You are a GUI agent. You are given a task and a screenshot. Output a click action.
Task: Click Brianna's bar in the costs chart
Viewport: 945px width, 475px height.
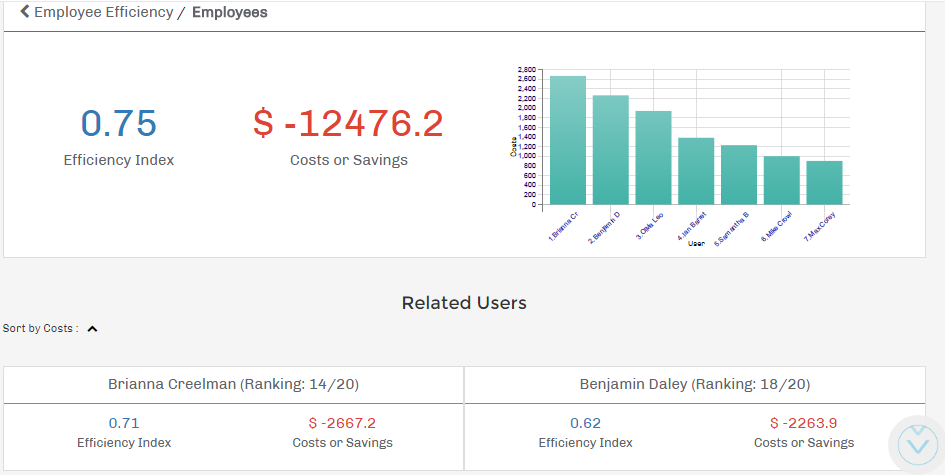pyautogui.click(x=568, y=140)
